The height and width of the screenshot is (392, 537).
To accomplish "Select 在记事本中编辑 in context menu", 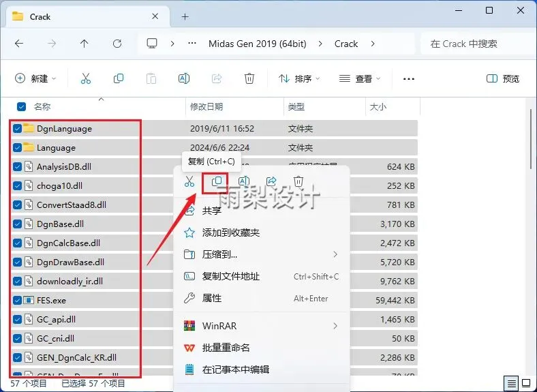I will coord(262,370).
